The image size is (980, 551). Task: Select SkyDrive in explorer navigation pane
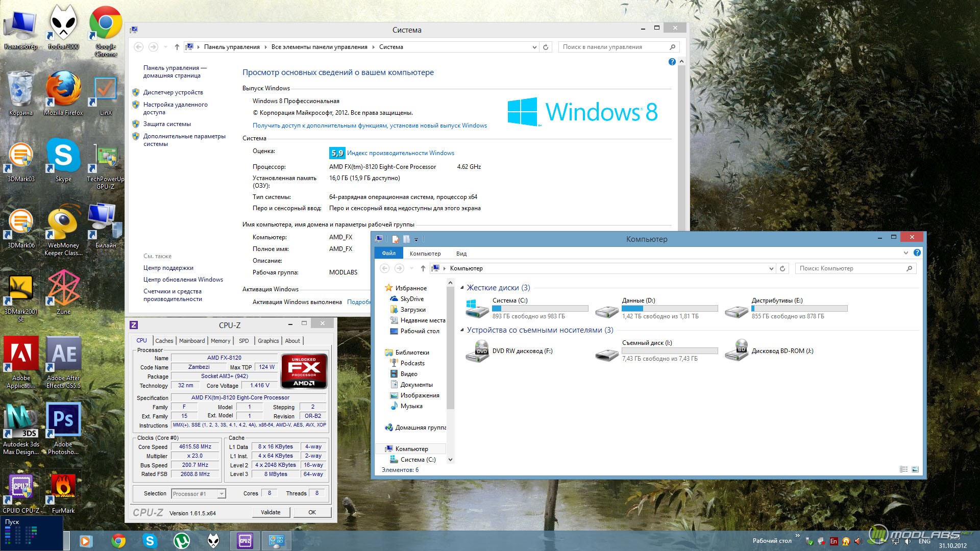coord(412,299)
